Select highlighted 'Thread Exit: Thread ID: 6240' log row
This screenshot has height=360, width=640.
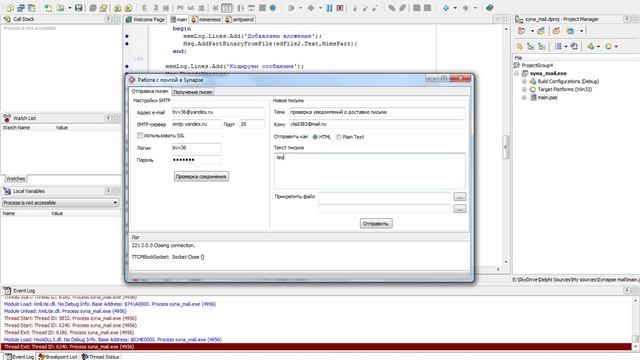click(316, 347)
